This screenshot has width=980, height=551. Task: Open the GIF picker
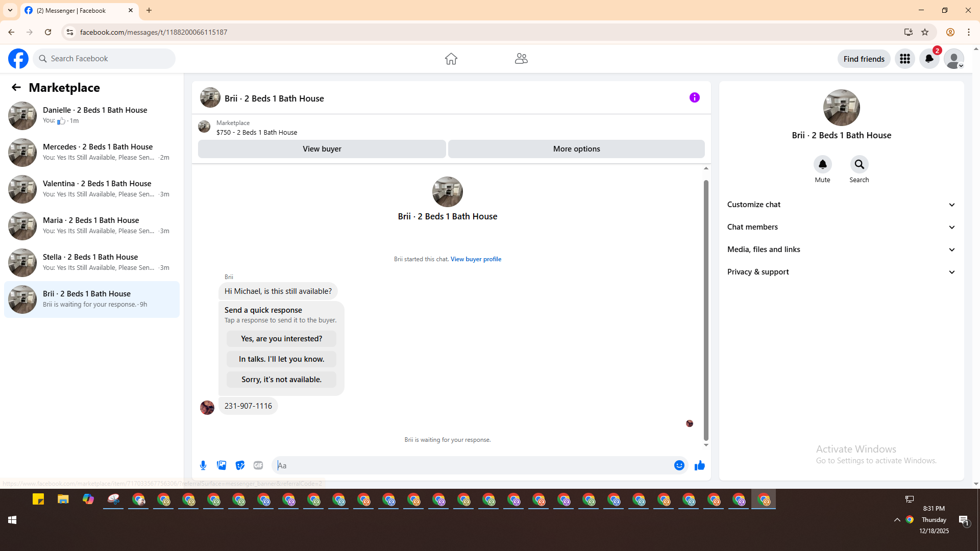pyautogui.click(x=258, y=465)
